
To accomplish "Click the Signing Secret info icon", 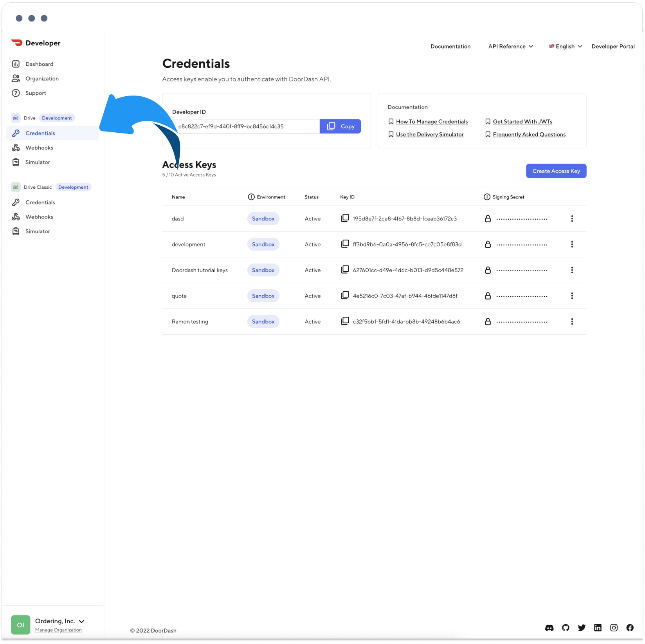I will 487,197.
